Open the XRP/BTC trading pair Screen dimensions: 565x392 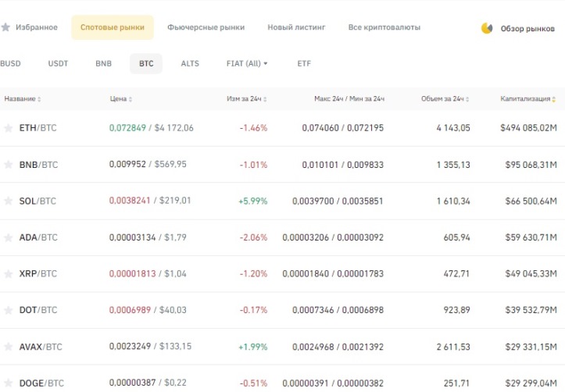[x=38, y=274]
